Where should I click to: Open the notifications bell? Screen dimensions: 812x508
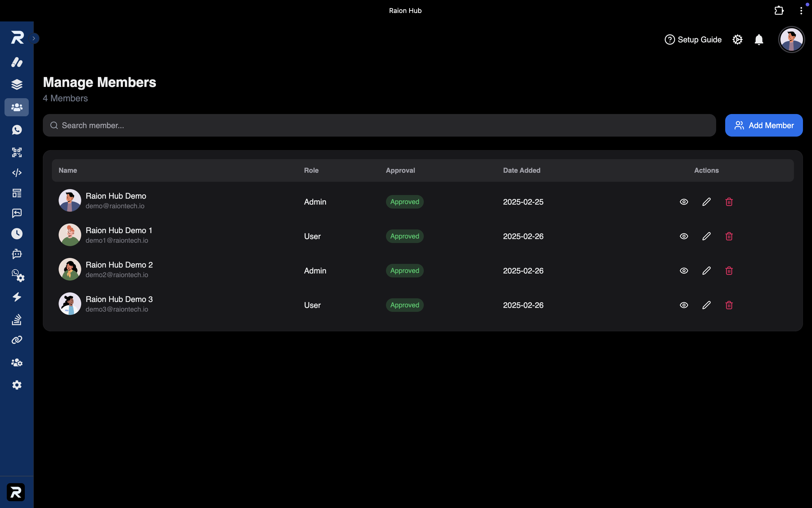coord(759,40)
